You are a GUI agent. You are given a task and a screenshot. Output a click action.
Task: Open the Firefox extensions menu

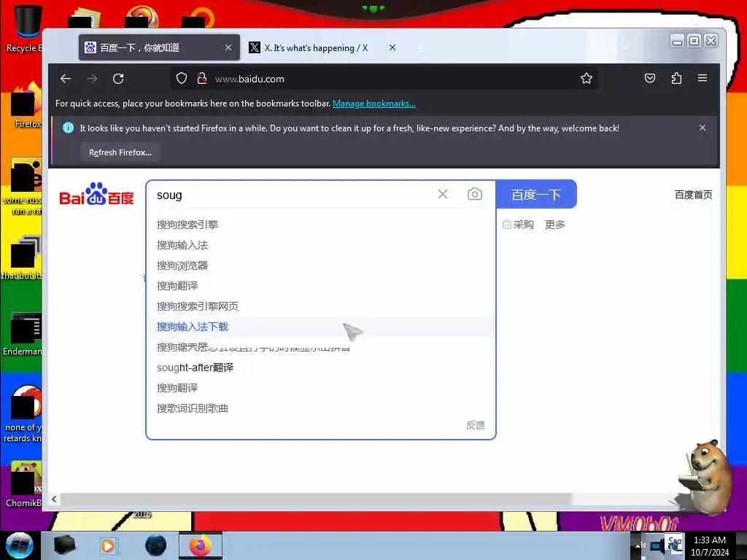click(x=676, y=78)
